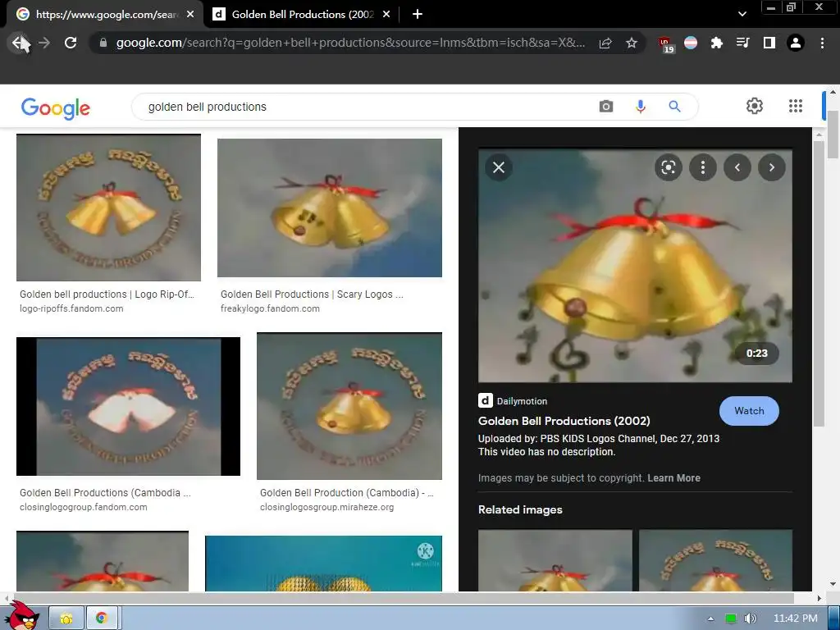Image resolution: width=840 pixels, height=630 pixels.
Task: Show hidden system tray icons
Action: [x=710, y=619]
